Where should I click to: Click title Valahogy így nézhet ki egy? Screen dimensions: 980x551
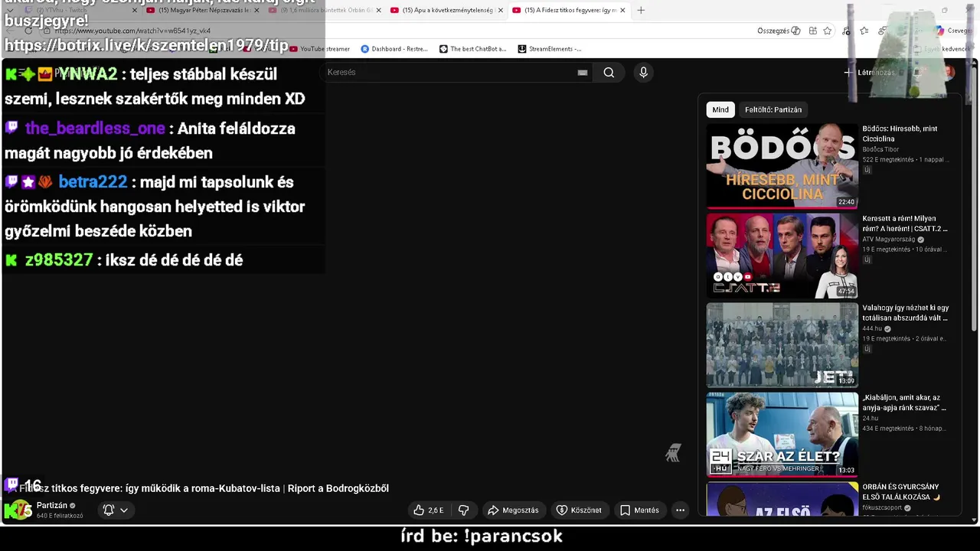coord(906,313)
